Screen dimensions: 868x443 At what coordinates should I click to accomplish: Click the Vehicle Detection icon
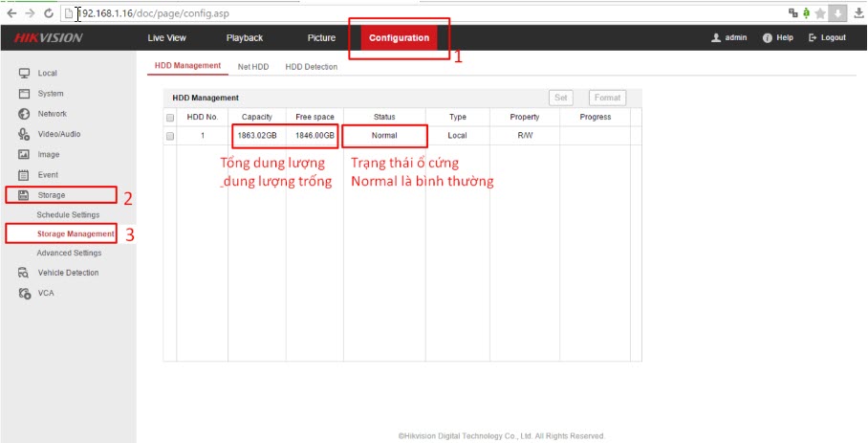click(24, 273)
